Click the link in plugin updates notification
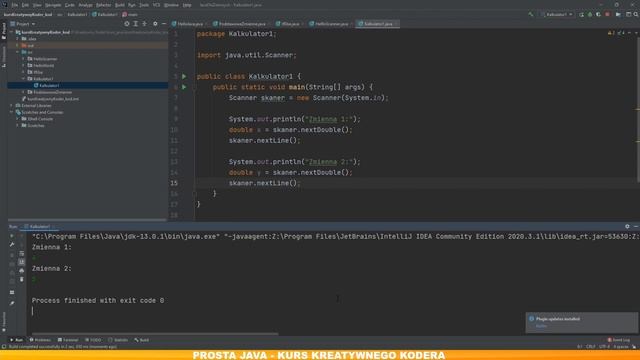This screenshot has height=360, width=640. pos(541,326)
